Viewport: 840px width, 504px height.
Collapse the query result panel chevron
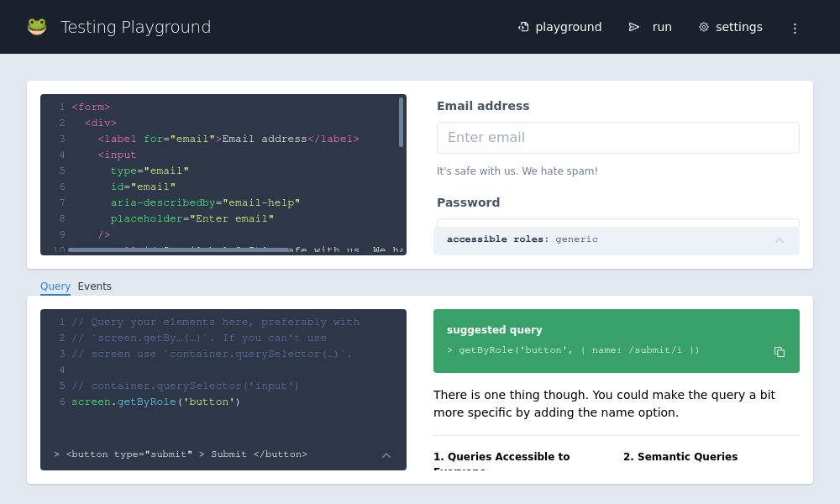[386, 455]
